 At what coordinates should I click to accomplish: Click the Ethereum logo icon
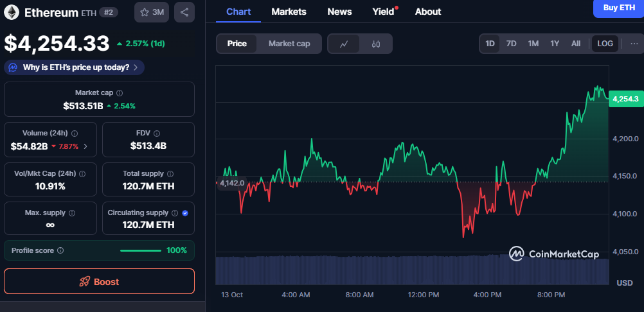(x=12, y=12)
